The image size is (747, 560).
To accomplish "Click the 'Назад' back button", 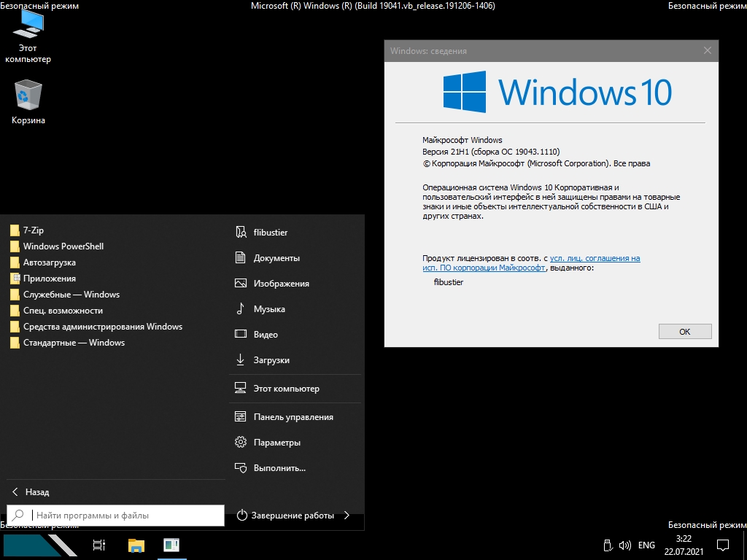I will [36, 492].
